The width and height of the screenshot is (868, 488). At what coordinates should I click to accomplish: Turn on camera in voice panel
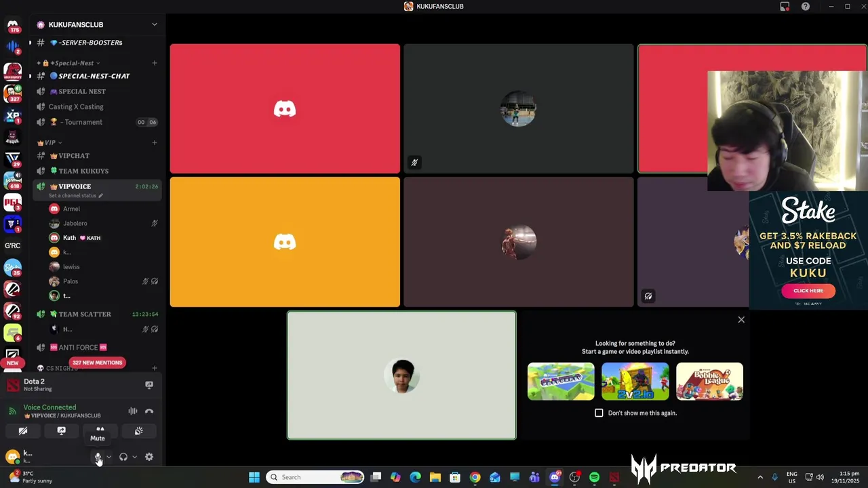click(x=23, y=431)
